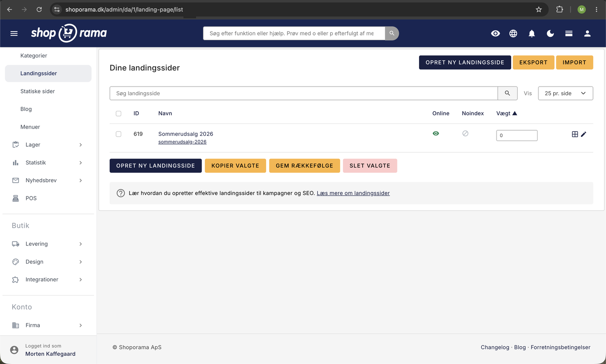Viewport: 606px width, 364px height.
Task: Open Læs mere om landingssider link
Action: pyautogui.click(x=353, y=193)
